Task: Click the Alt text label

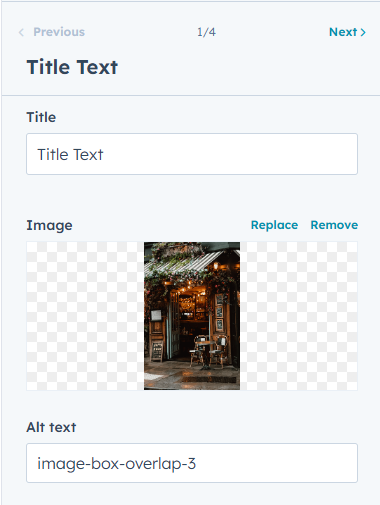Action: click(x=51, y=427)
